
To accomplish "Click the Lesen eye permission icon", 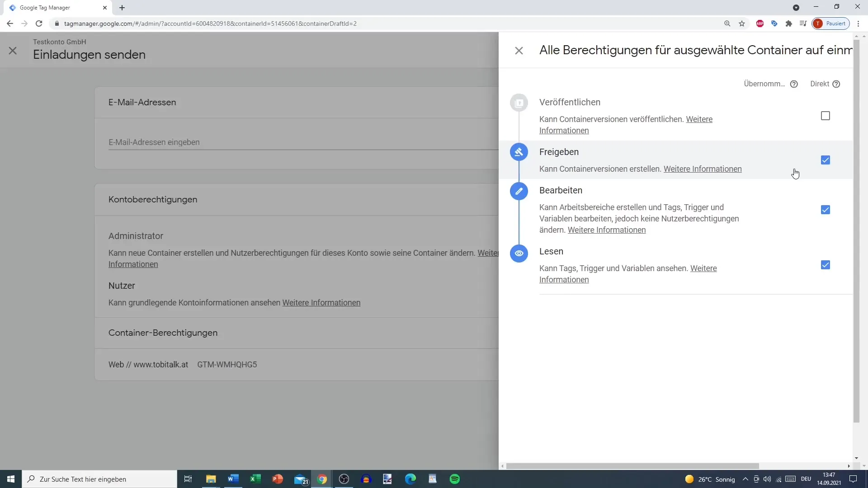I will coord(519,253).
